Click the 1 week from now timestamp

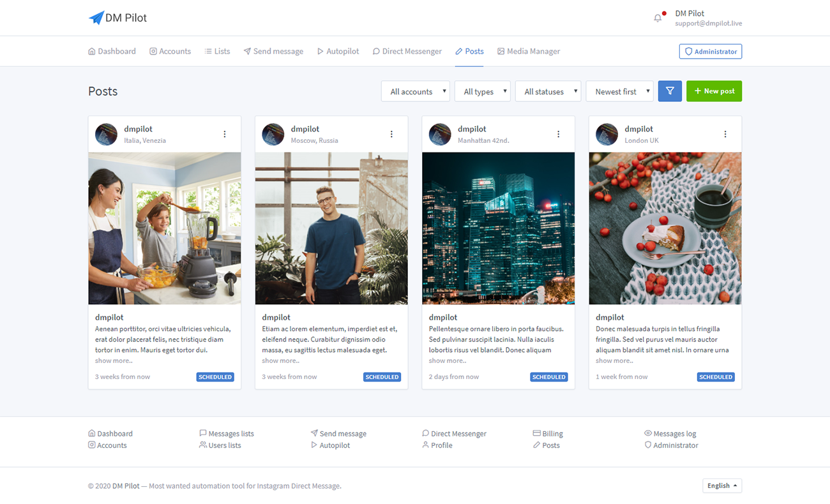621,377
